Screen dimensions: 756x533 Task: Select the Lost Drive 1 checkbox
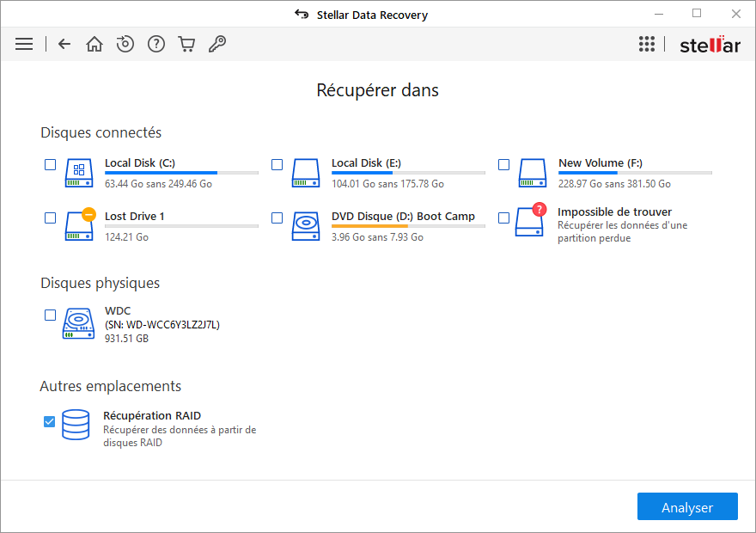coord(50,217)
